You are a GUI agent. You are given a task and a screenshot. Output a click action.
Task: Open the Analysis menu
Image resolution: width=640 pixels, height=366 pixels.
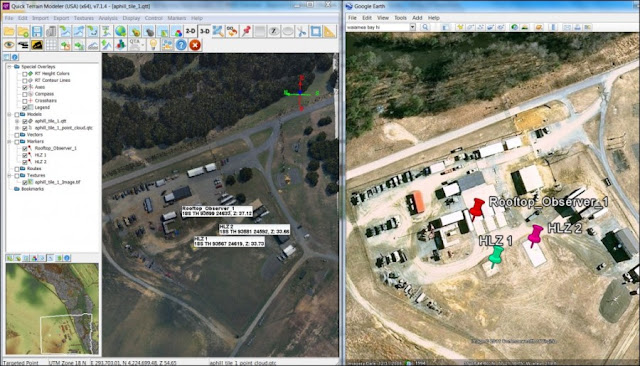pyautogui.click(x=108, y=18)
